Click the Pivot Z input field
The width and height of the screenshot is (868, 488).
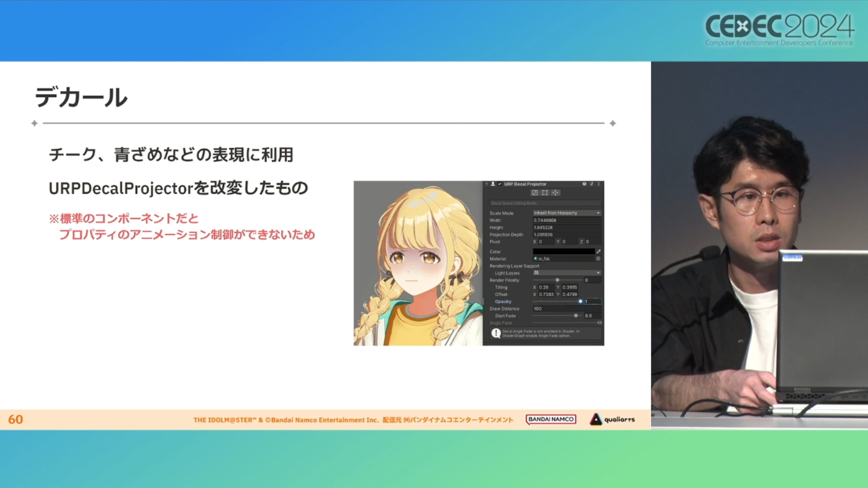[x=593, y=242]
